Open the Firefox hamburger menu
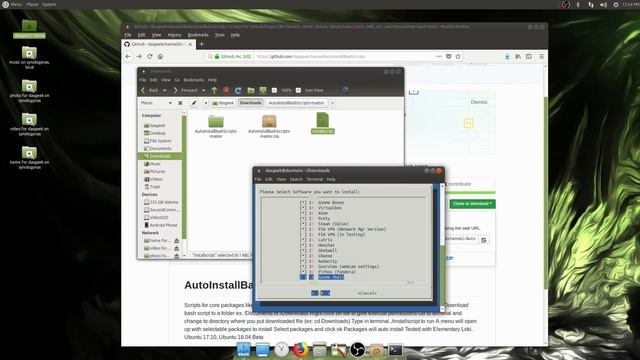 pos(542,57)
